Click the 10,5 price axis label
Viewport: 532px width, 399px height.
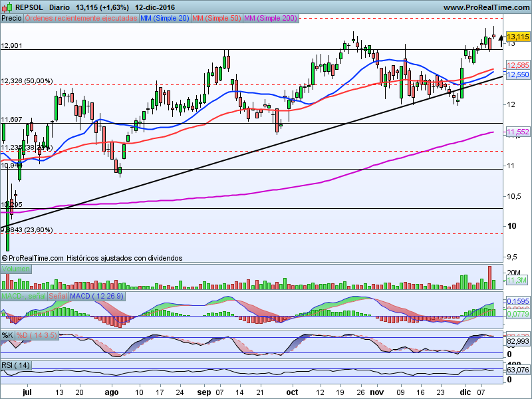pos(514,196)
